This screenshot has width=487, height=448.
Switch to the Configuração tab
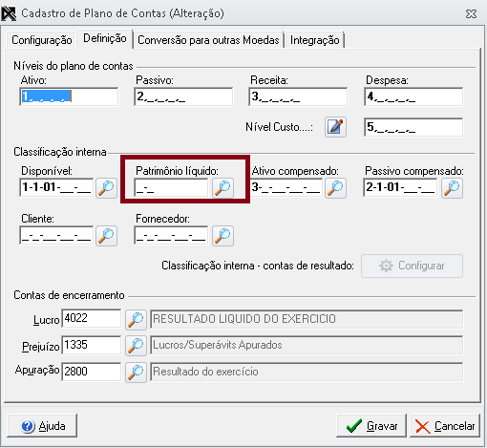(x=41, y=40)
